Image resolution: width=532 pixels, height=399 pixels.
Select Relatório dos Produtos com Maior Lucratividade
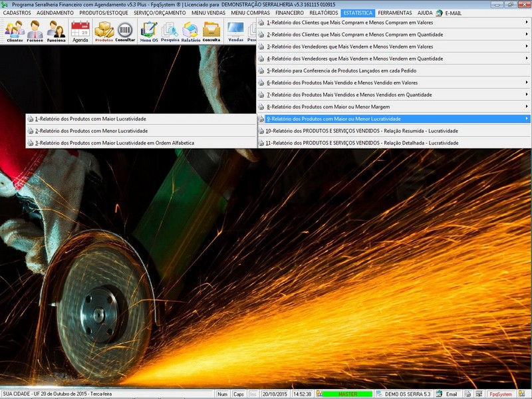coord(90,118)
